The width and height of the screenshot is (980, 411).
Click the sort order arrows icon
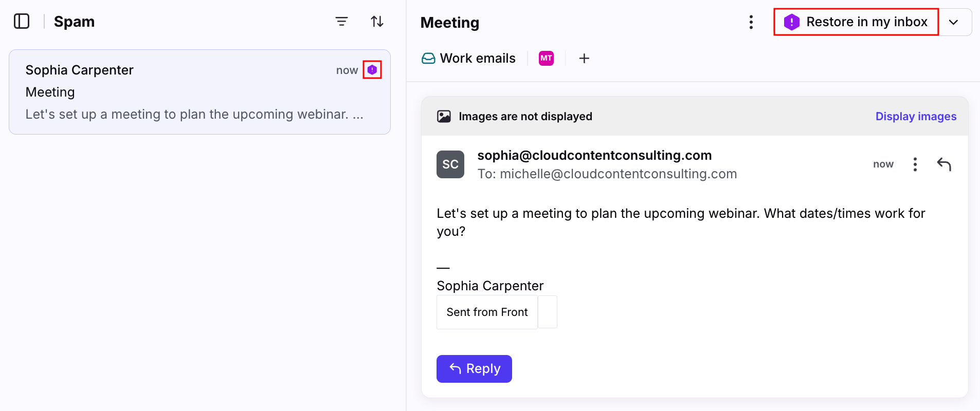(x=377, y=22)
